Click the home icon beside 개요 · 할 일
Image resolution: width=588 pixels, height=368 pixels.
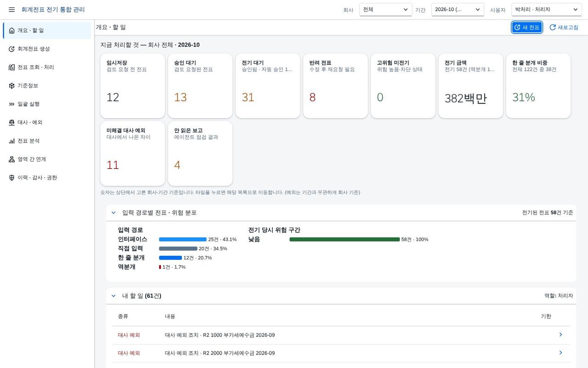coord(11,30)
